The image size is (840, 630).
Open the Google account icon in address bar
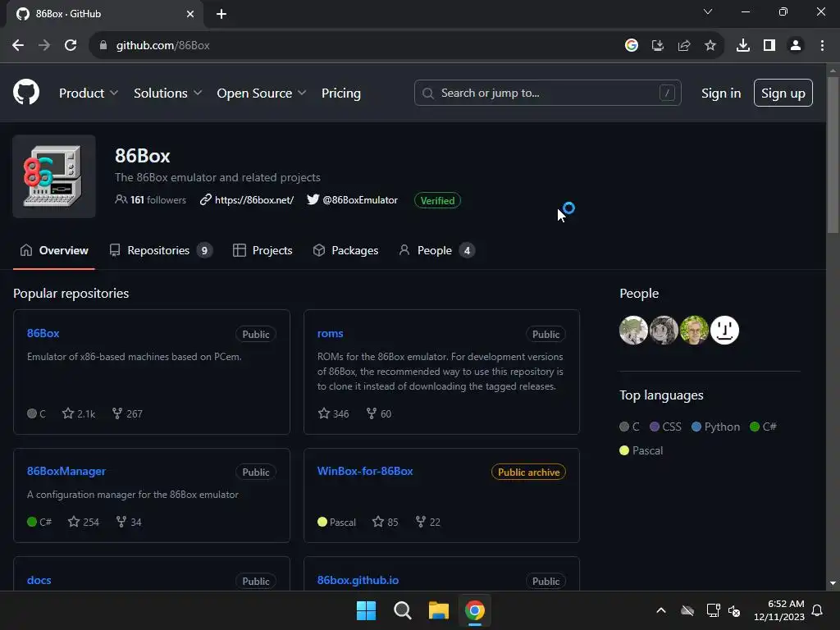[x=631, y=46]
